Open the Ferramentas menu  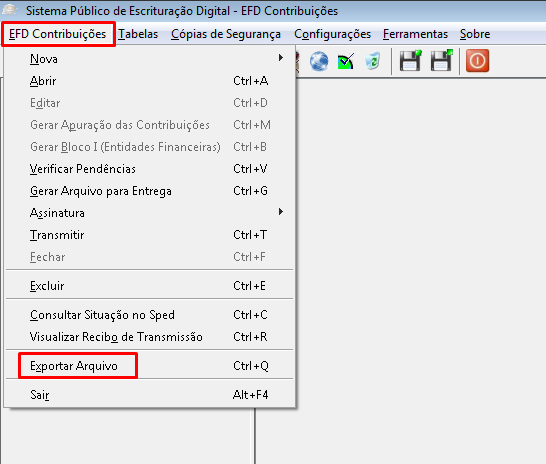point(415,34)
